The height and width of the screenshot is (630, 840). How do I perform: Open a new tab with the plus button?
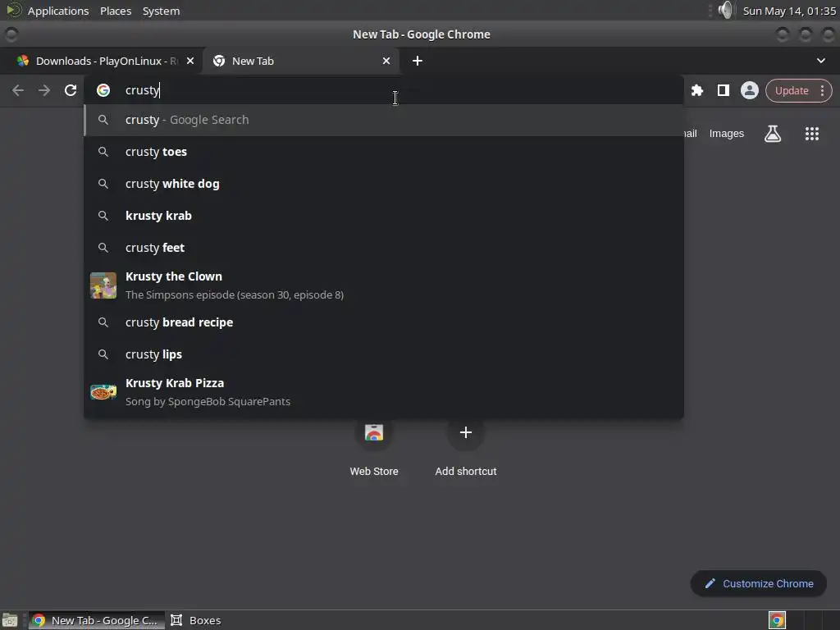pos(418,61)
